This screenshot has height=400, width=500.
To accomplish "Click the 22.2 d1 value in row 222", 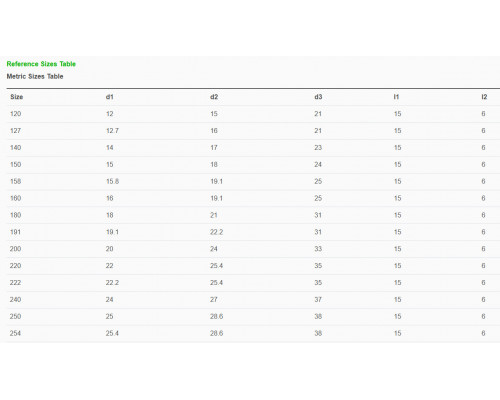I will coord(112,283).
